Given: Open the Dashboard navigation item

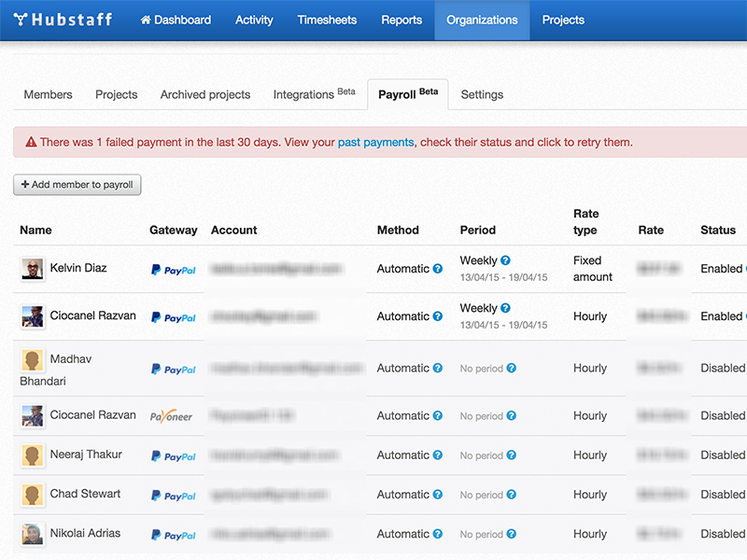Looking at the screenshot, I should coord(176,20).
